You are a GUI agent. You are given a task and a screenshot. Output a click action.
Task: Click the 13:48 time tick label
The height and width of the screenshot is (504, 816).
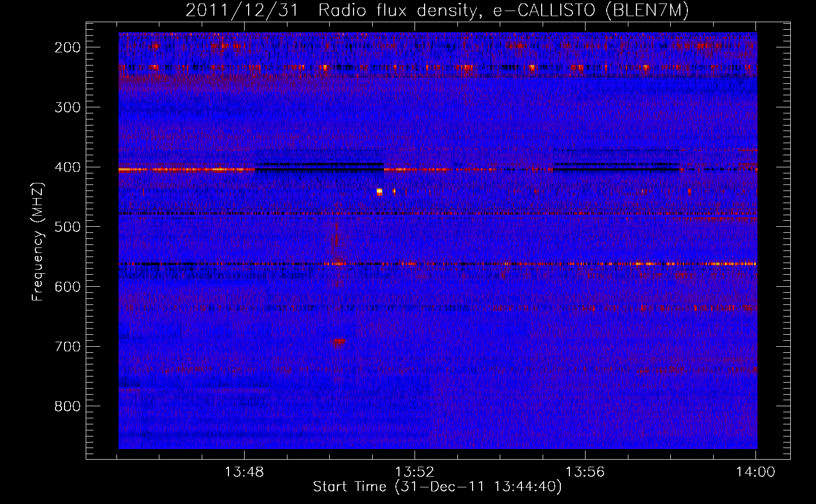click(x=244, y=472)
